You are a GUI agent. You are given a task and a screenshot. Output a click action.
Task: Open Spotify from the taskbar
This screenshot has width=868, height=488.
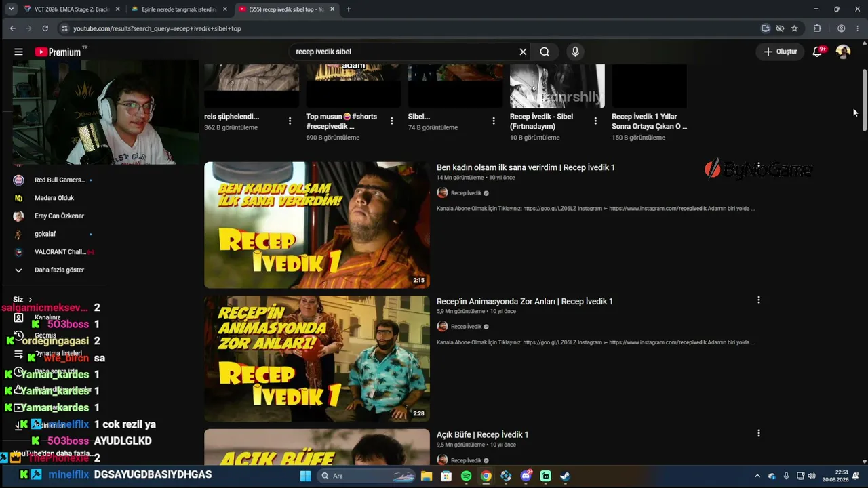[x=466, y=476]
